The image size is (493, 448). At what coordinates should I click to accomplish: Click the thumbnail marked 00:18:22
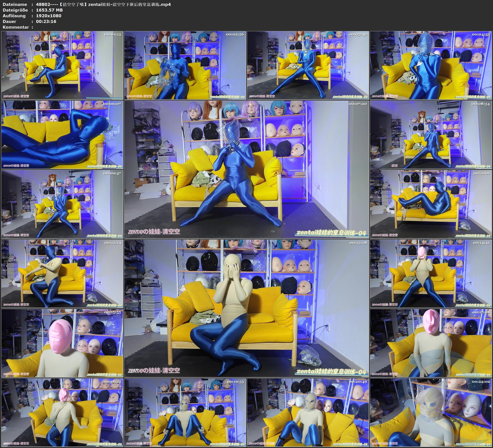(x=62, y=412)
